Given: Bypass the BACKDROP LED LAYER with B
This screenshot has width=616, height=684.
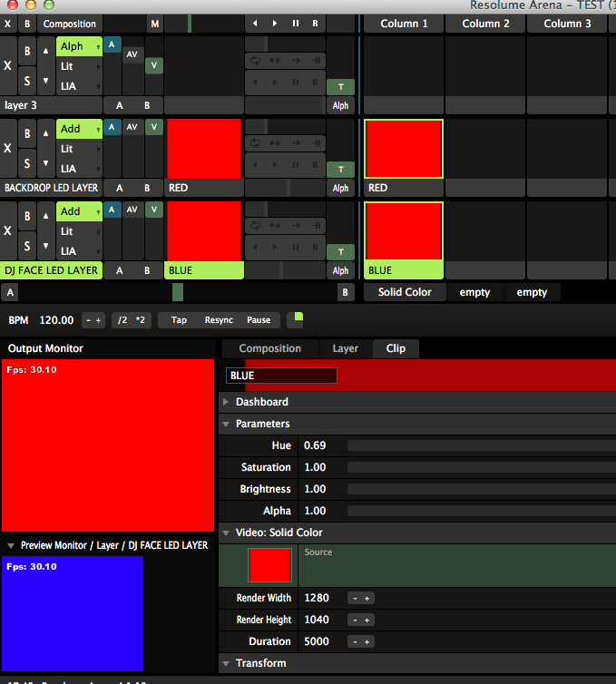Looking at the screenshot, I should 28,134.
